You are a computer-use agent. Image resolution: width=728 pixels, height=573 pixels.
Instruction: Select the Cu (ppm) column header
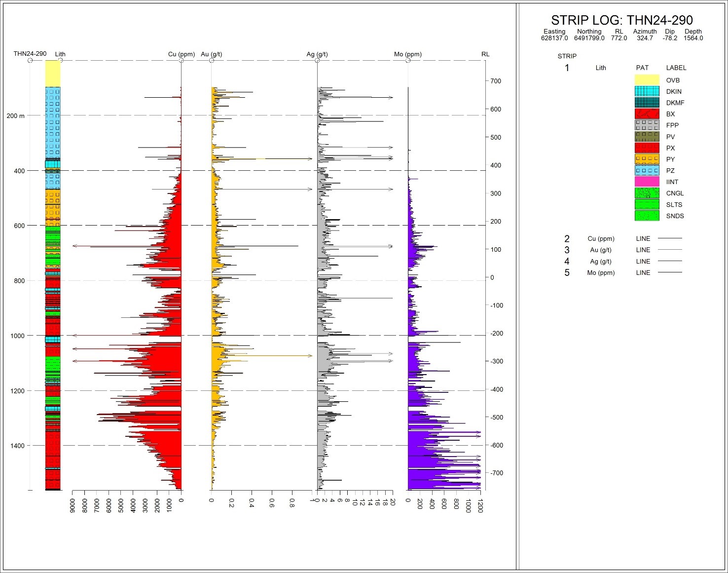tap(181, 54)
